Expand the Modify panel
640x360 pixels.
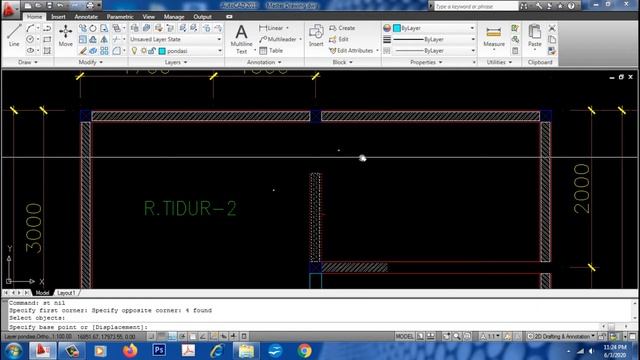(91, 62)
